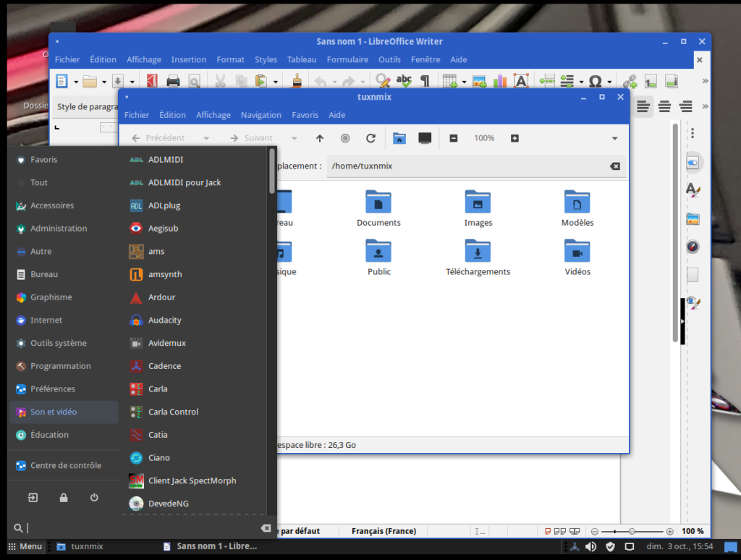Screen dimensions: 741x560
Task: Click the Insert Special Character omega icon
Action: coord(595,81)
